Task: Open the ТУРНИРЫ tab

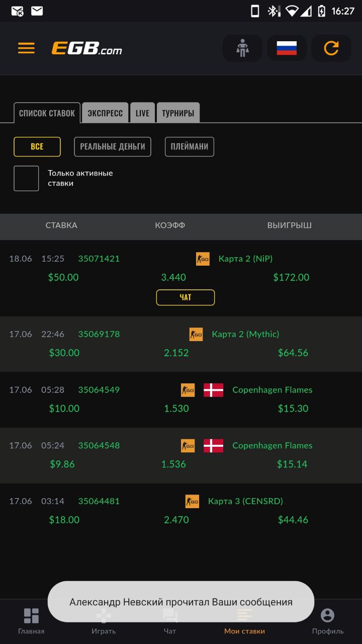Action: click(178, 113)
